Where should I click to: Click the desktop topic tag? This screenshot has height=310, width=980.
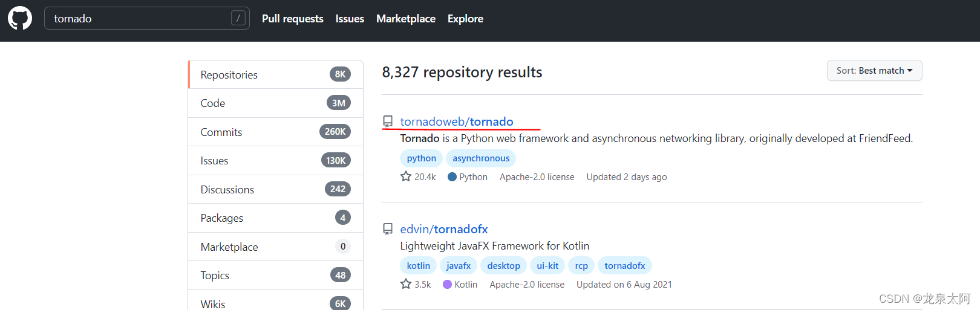(504, 266)
